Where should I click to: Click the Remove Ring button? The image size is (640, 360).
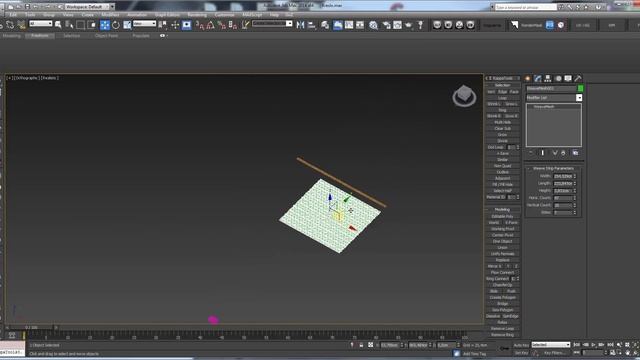[502, 335]
